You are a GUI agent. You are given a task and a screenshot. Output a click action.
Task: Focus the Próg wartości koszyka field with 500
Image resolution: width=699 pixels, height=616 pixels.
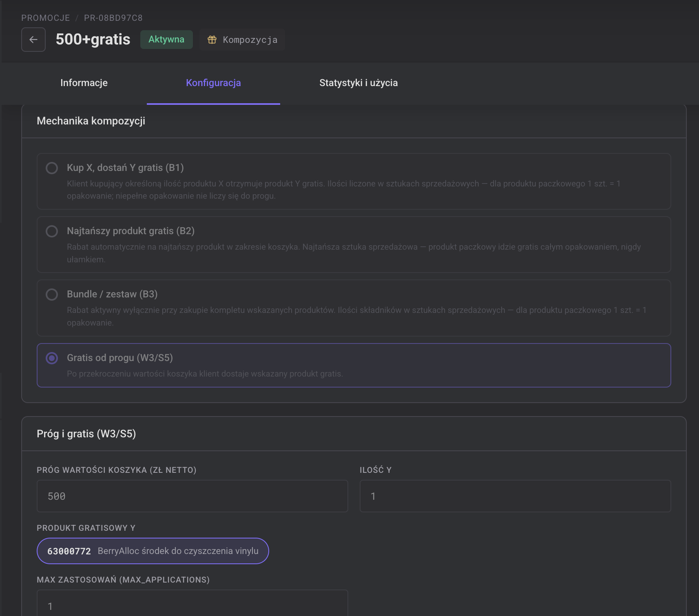(192, 496)
